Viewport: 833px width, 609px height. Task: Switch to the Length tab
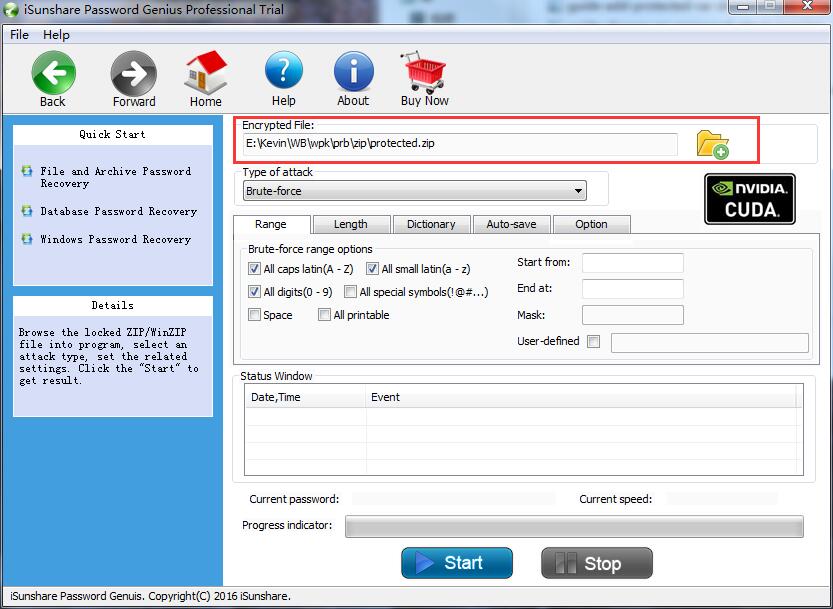[x=351, y=224]
